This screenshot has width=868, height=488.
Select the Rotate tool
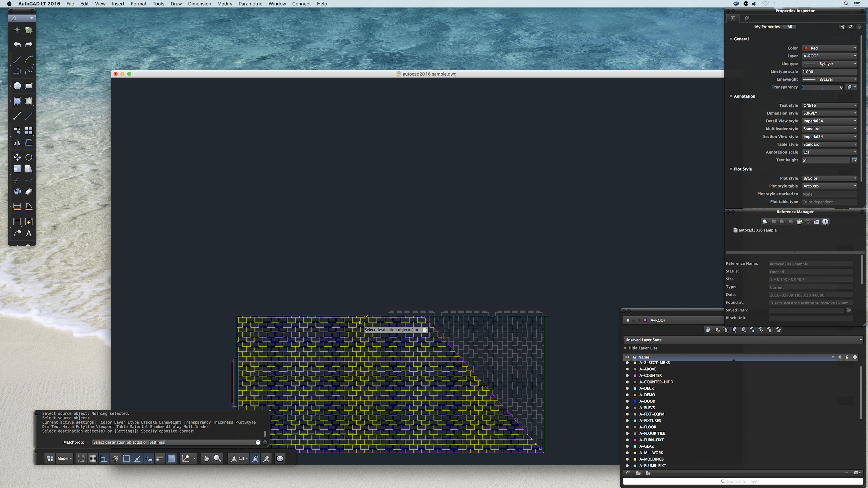pyautogui.click(x=29, y=157)
